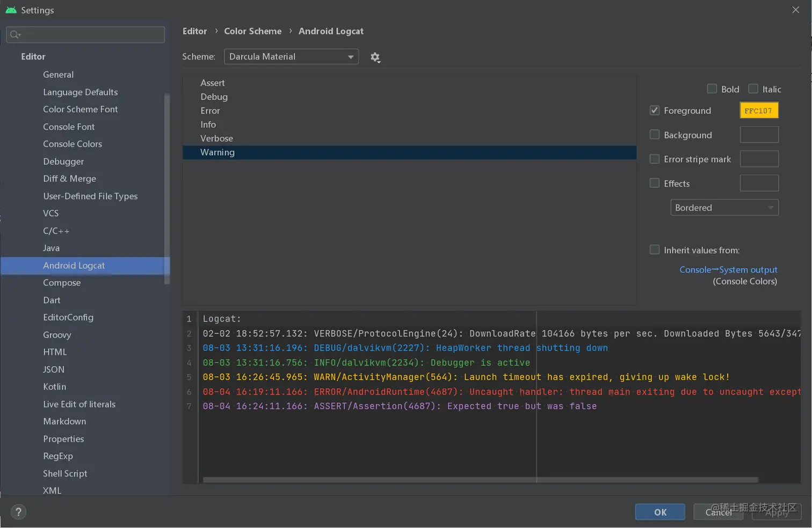Click the OK button

(x=660, y=512)
